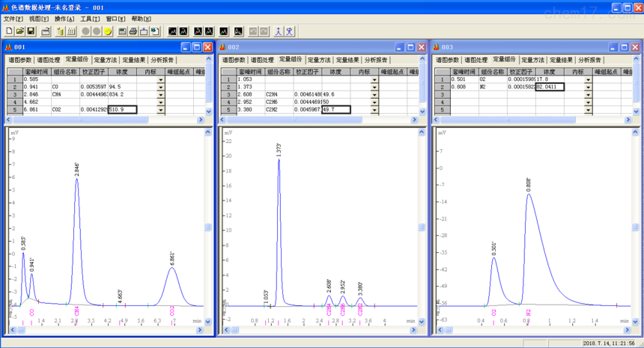Image resolution: width=644 pixels, height=348 pixels.
Task: Click the CO2 concentration cell in window 001
Action: coord(122,110)
